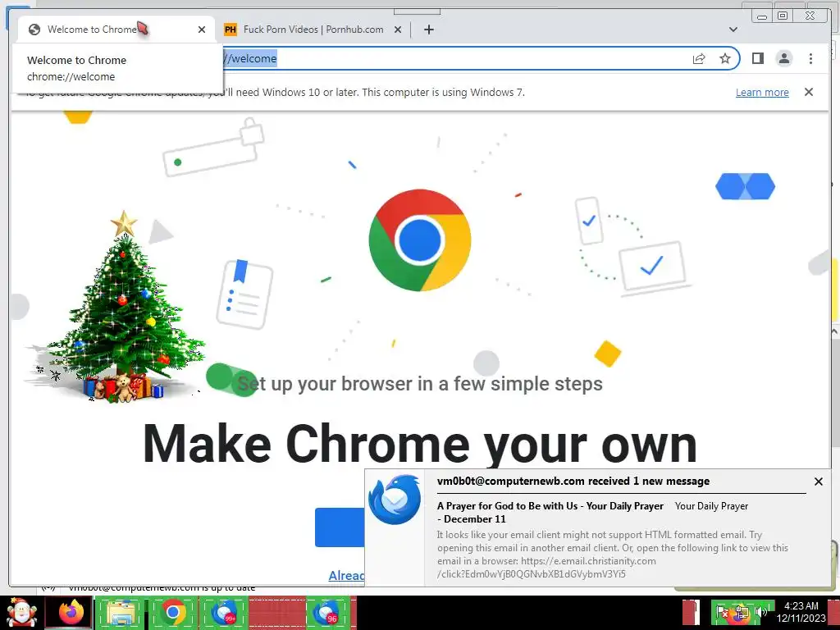The width and height of the screenshot is (840, 630).
Task: Switch to Chrome in the taskbar
Action: pos(172,612)
